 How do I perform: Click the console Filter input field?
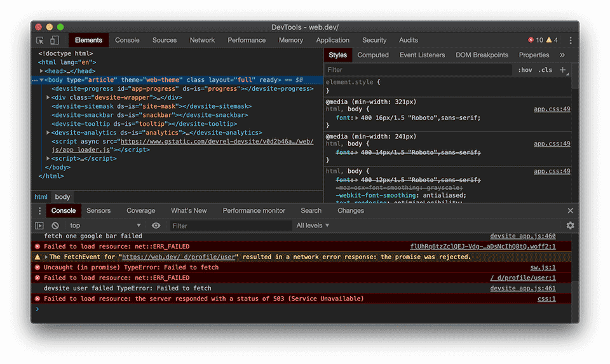pyautogui.click(x=229, y=226)
